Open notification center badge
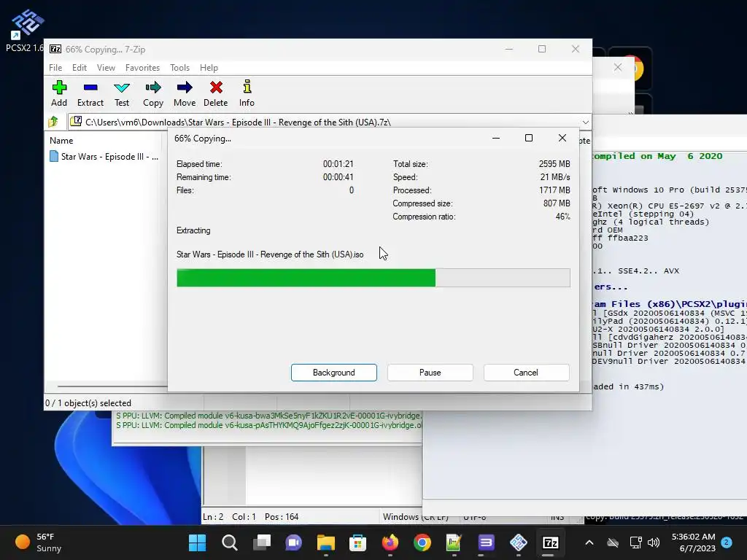 pyautogui.click(x=727, y=542)
